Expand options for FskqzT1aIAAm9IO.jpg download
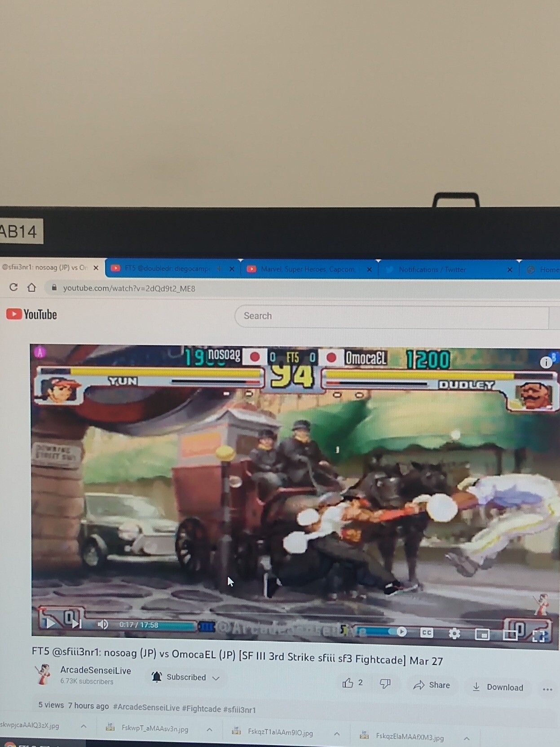 point(337,734)
